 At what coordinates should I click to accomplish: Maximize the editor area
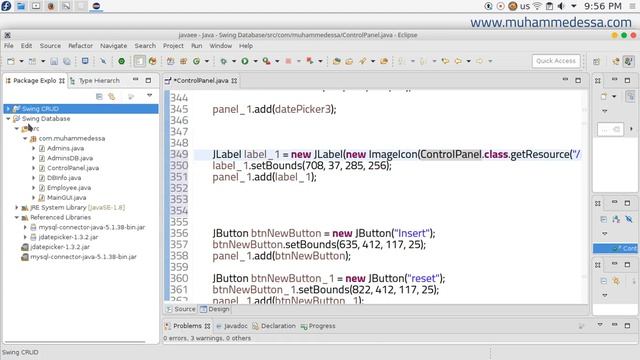(578, 80)
